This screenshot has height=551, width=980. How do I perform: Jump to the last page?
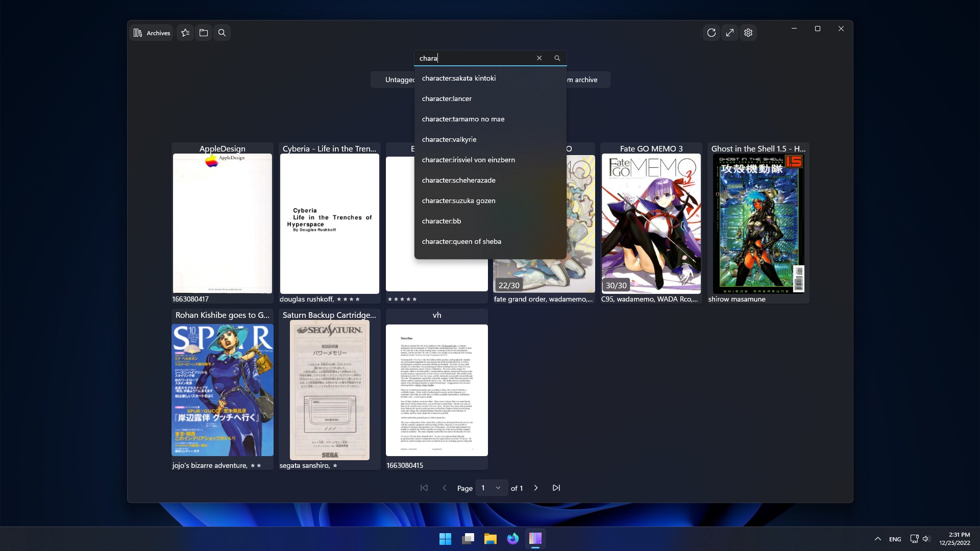[x=556, y=488]
